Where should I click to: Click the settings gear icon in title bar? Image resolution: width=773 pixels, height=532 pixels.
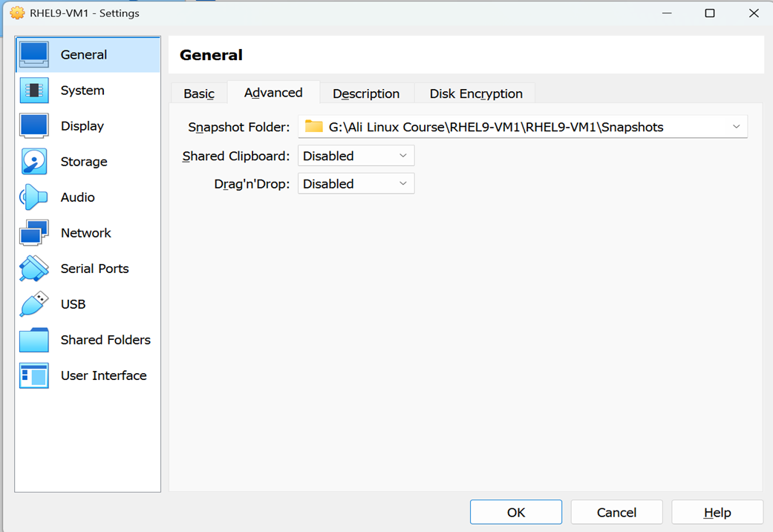(17, 13)
